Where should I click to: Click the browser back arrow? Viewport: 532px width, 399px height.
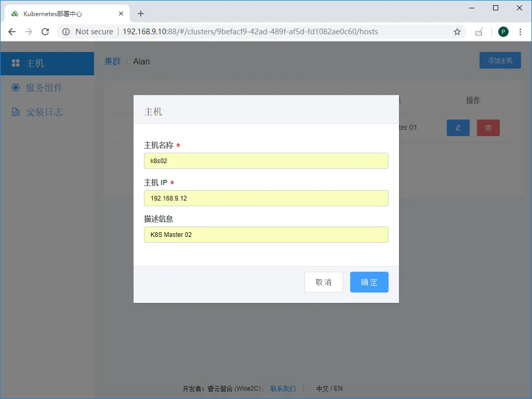[12, 32]
